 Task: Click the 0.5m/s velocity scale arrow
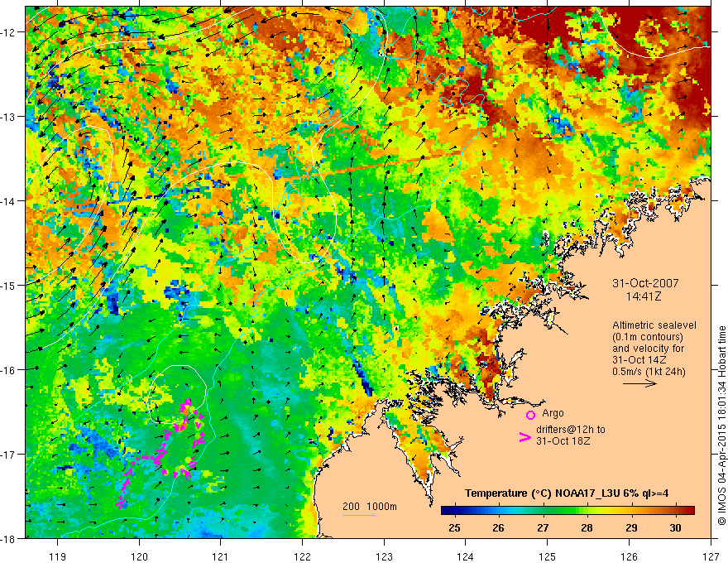click(x=639, y=383)
